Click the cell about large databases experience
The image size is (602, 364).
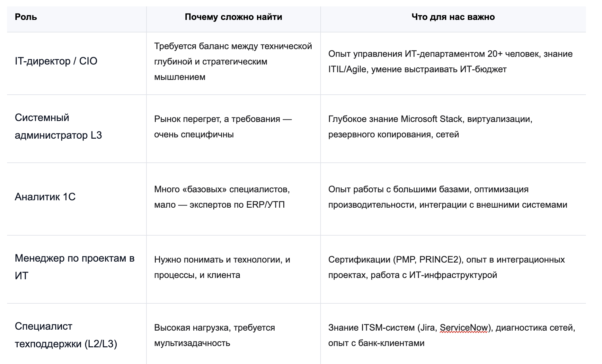point(447,197)
